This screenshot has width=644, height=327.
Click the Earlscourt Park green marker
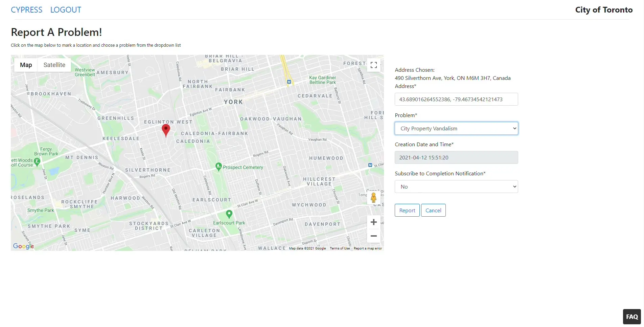click(x=229, y=214)
